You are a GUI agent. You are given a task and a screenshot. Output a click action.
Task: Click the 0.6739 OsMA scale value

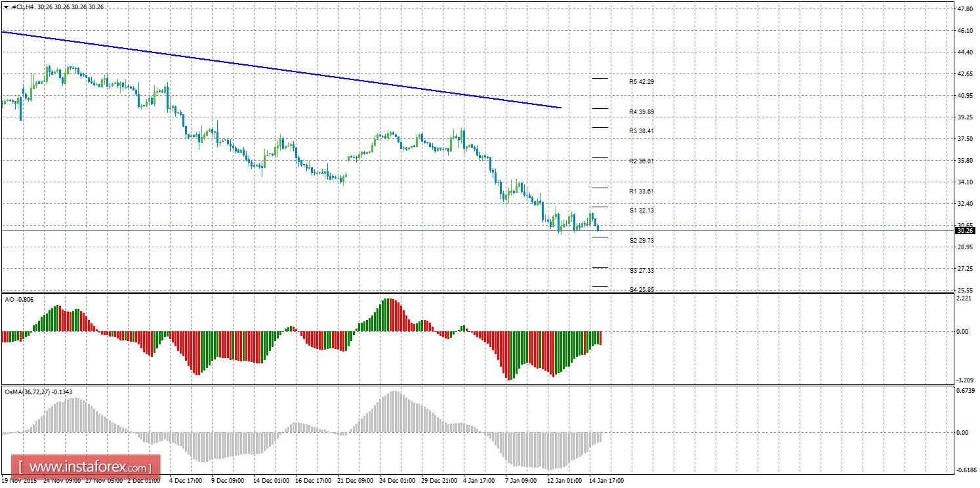point(966,392)
